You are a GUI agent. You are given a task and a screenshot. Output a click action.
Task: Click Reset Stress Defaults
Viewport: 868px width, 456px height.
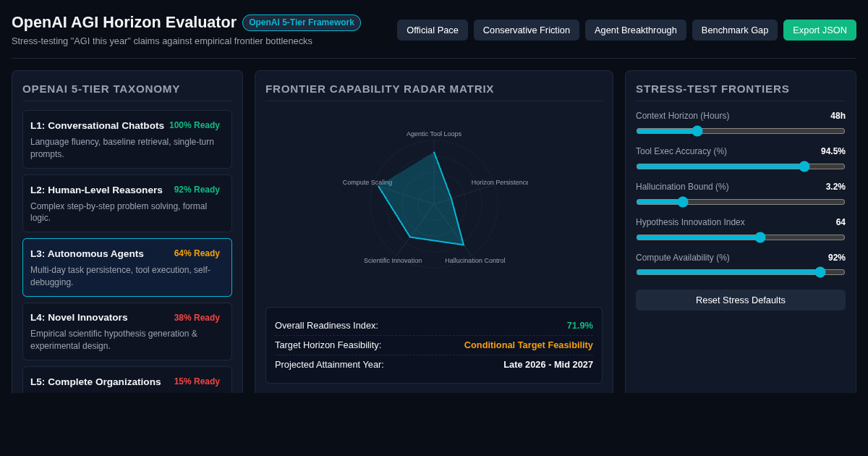(x=741, y=300)
